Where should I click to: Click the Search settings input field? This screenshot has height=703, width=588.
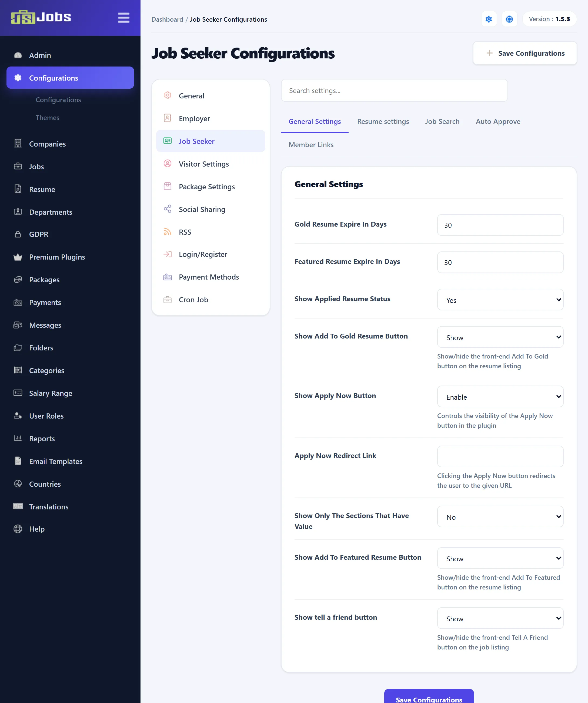pyautogui.click(x=394, y=90)
